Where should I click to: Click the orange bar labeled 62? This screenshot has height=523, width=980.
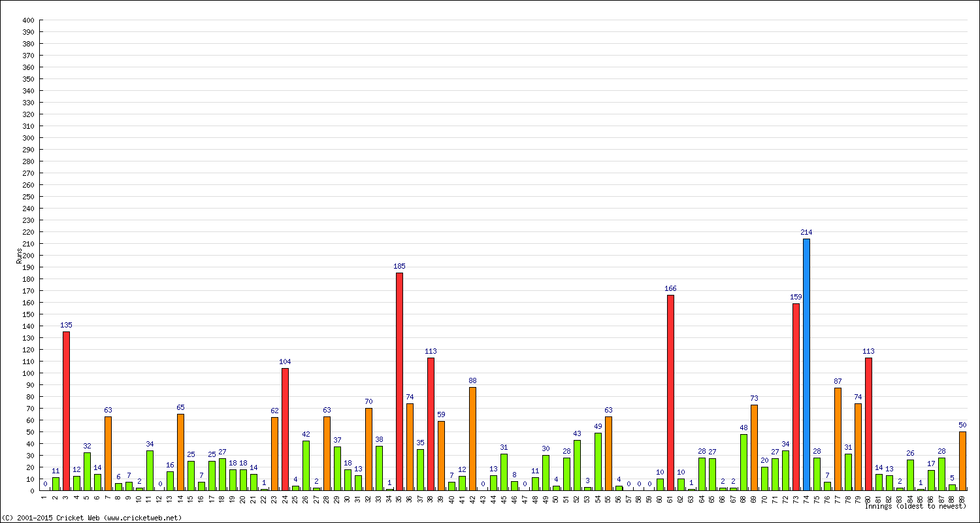tap(274, 454)
